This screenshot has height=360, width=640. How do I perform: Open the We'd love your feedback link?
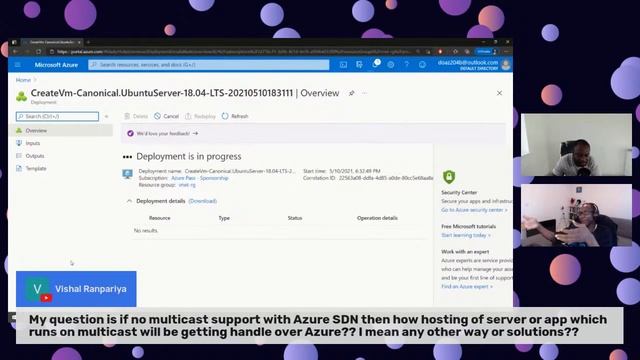(x=163, y=133)
